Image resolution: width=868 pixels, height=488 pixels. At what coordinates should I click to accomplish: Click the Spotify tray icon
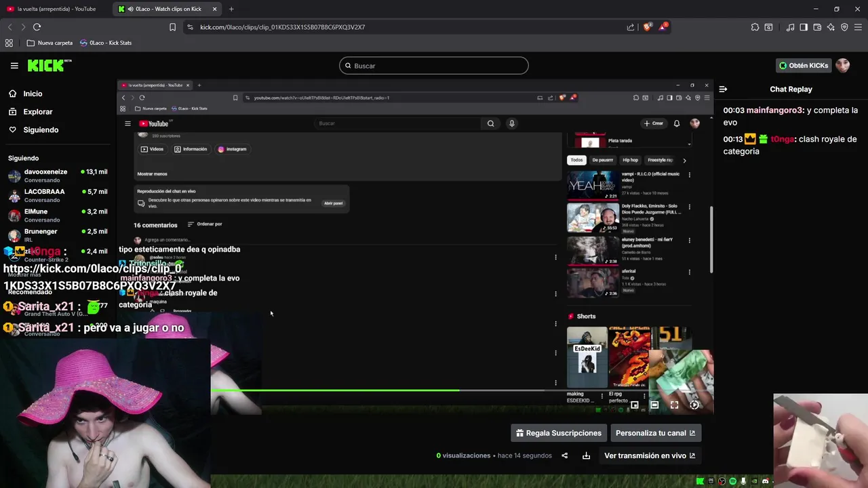click(733, 481)
